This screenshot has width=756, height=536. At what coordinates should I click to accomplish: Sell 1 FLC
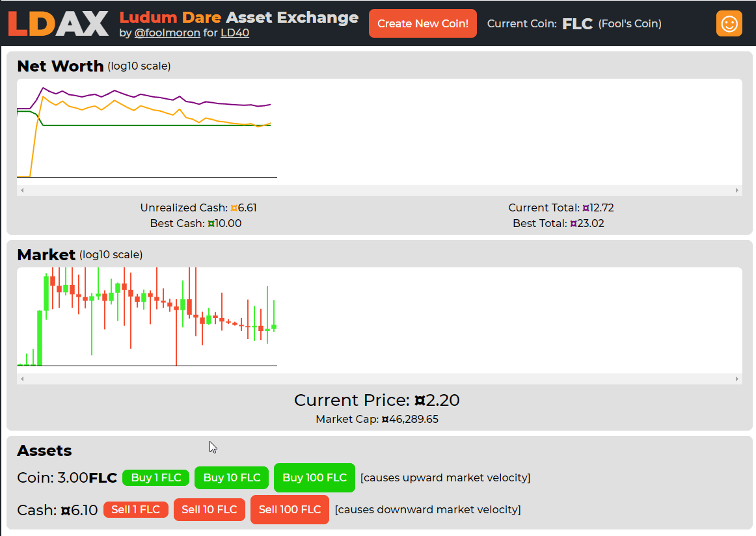pos(136,509)
